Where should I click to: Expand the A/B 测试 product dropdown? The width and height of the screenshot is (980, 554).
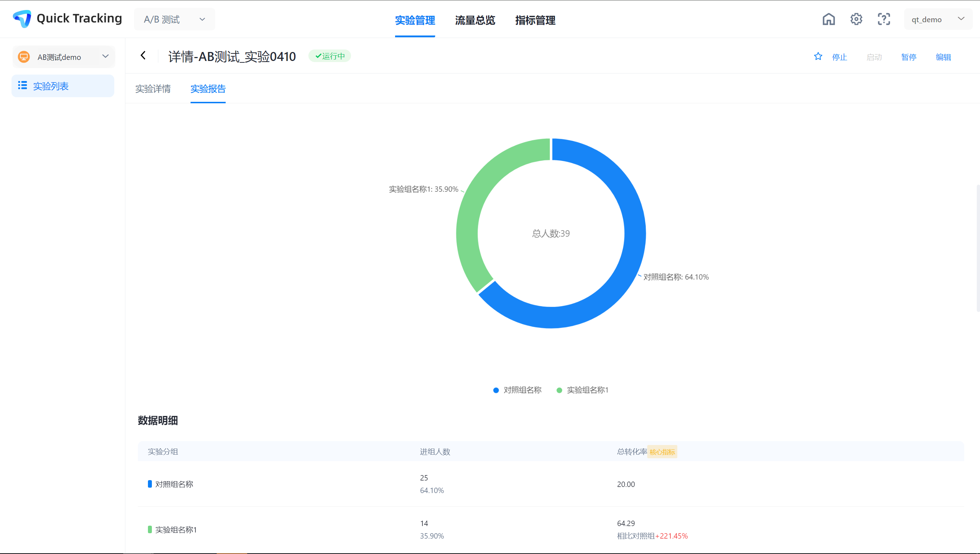click(174, 19)
